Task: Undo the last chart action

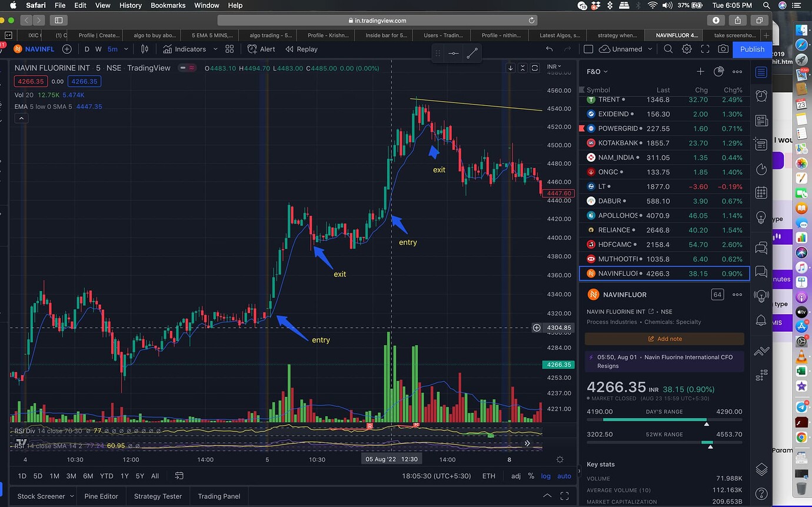Action: 549,49
